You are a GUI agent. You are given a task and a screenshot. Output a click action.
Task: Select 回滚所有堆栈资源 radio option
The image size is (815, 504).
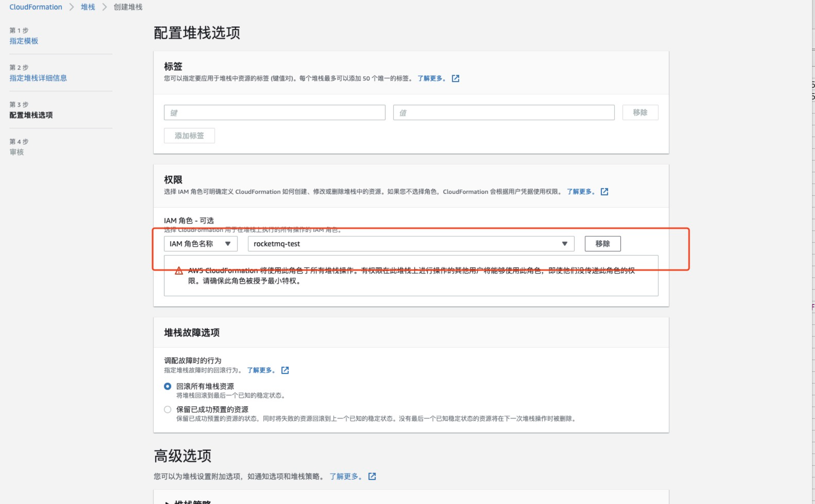[x=167, y=386]
